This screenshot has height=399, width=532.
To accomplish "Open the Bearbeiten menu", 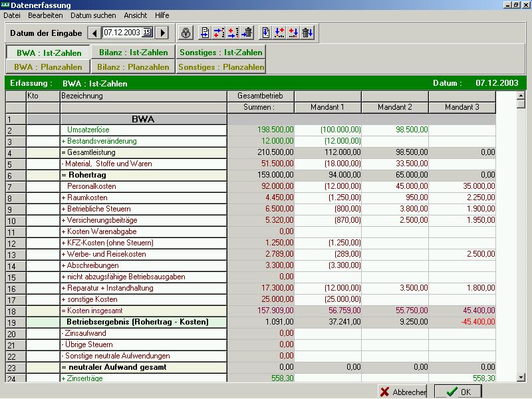I will coord(45,15).
